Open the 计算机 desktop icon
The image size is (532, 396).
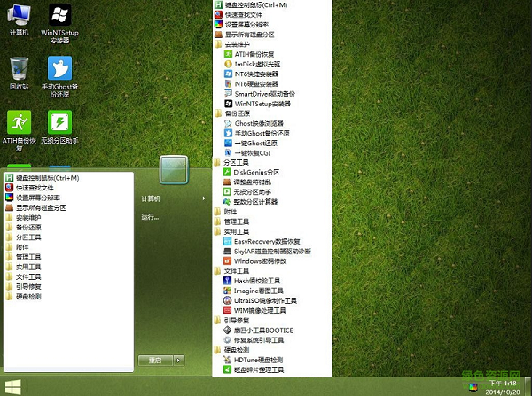[x=19, y=19]
